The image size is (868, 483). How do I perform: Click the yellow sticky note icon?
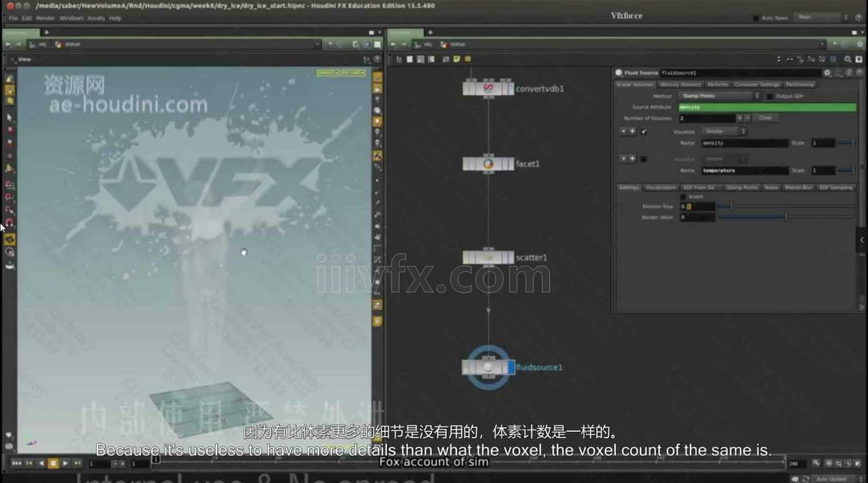(x=456, y=59)
